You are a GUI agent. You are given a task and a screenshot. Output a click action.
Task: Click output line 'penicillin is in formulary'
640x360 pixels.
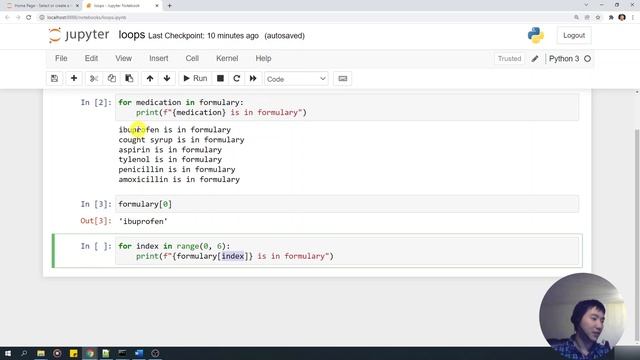click(177, 169)
